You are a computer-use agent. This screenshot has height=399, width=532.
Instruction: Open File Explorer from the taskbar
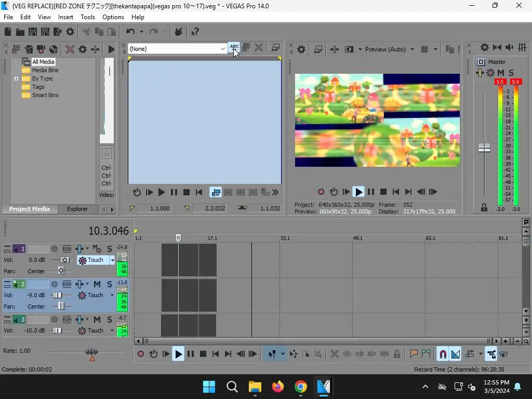coord(255,387)
